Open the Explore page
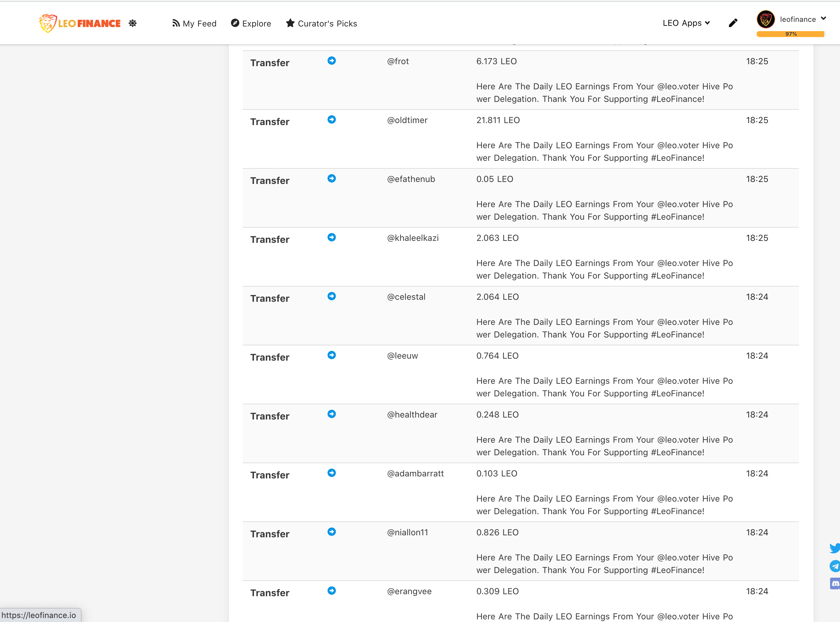The width and height of the screenshot is (840, 622). click(251, 23)
